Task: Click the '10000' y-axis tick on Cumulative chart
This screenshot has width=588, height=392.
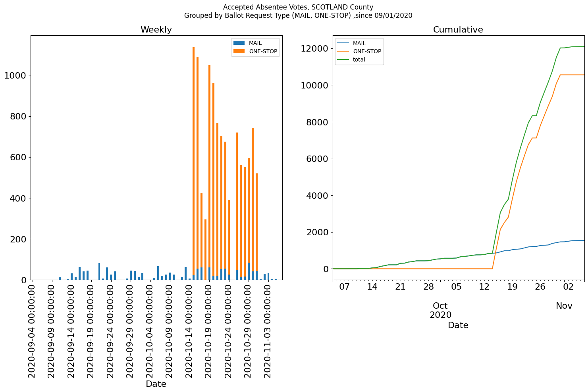Action: point(314,85)
